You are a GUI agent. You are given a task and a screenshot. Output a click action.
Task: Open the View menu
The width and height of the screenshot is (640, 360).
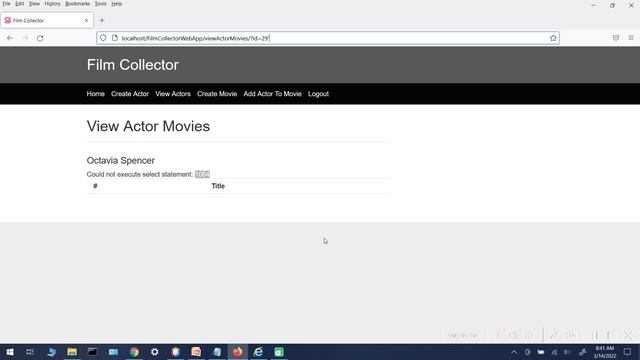point(34,4)
